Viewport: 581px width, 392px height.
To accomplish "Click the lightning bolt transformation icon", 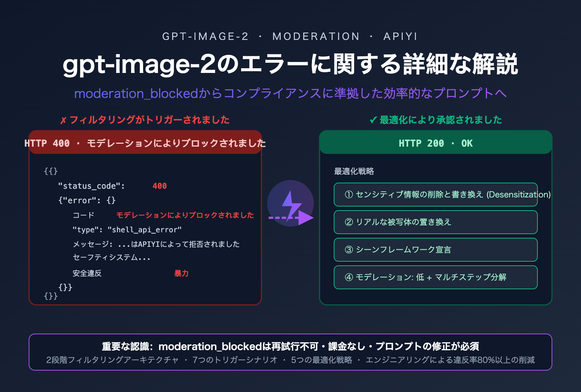I will click(289, 201).
